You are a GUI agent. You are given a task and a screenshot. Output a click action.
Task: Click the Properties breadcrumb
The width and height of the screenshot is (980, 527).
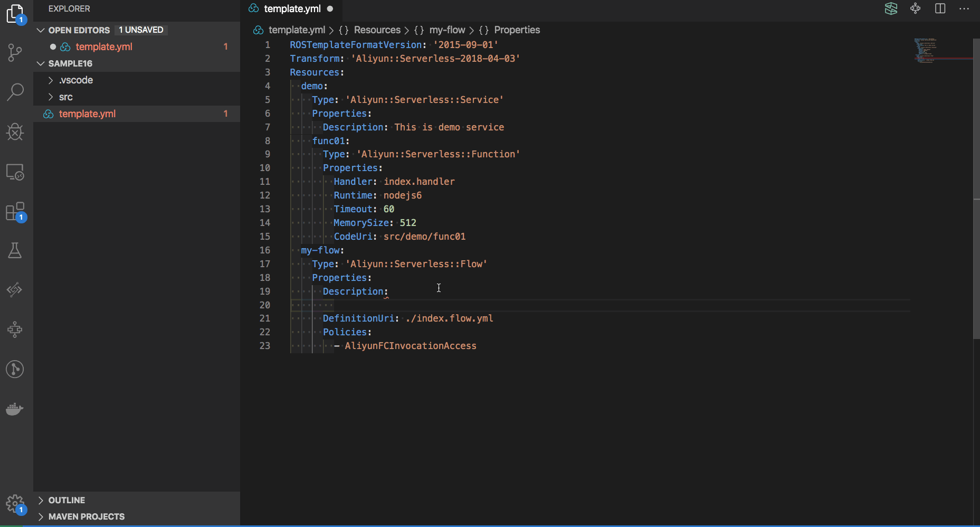pos(517,30)
